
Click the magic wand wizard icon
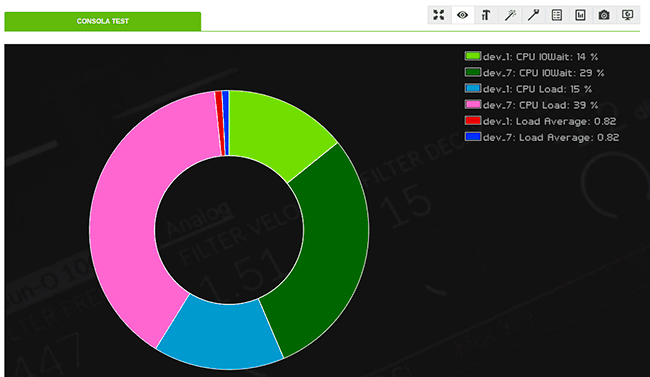509,15
